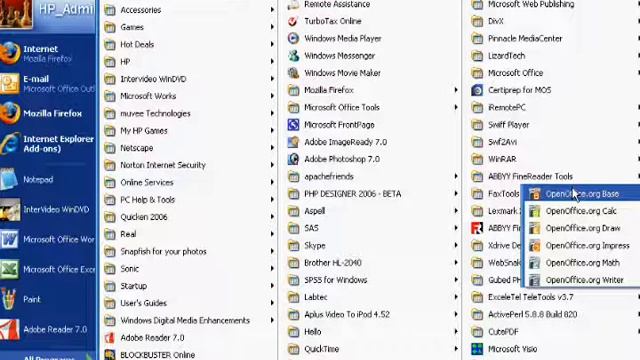The width and height of the screenshot is (640, 360).
Task: Launch OpenOffice.org Writer icon
Action: (535, 280)
